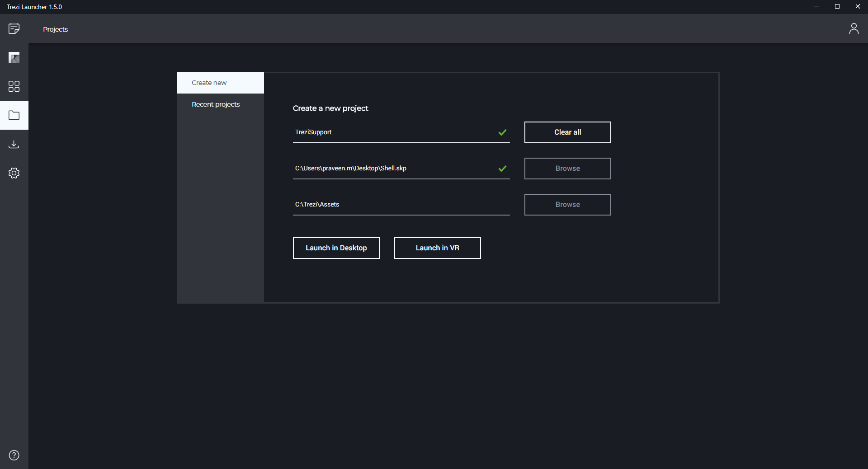The image size is (868, 469).
Task: Minimize the Trezi Launcher window
Action: 816,7
